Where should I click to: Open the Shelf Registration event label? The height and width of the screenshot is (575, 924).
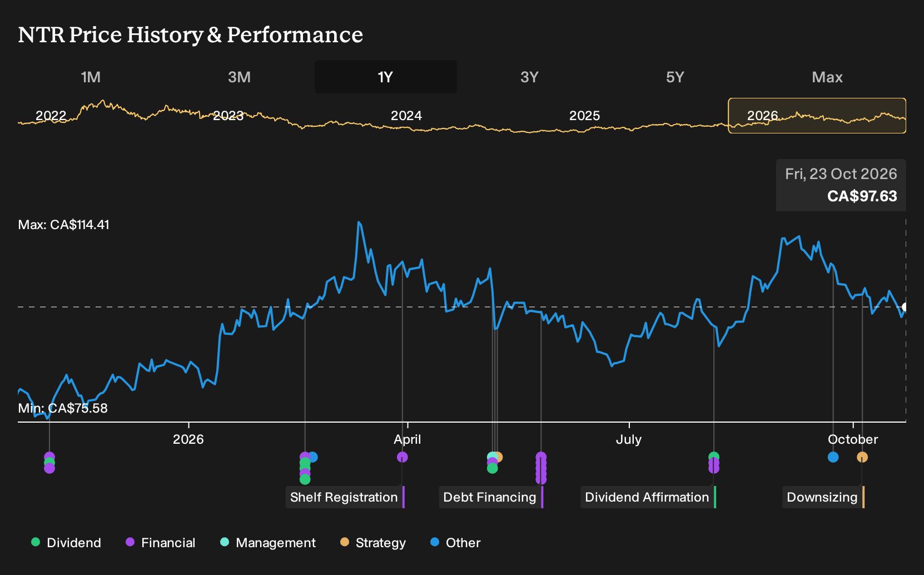345,497
